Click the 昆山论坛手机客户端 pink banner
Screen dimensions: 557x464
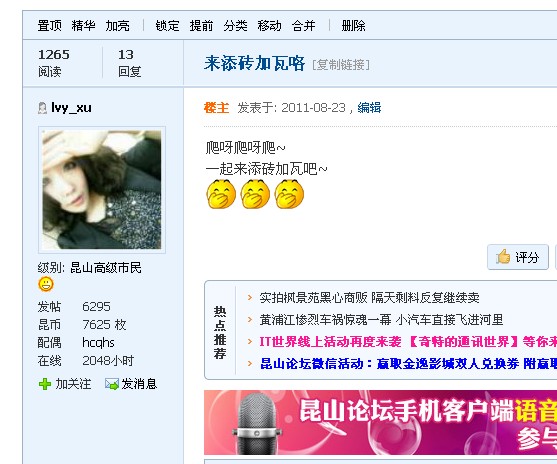(x=380, y=422)
